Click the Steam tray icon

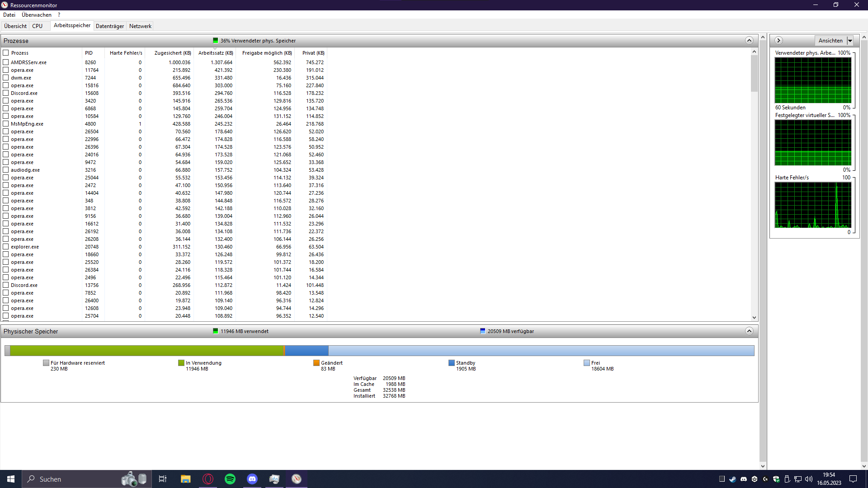click(733, 479)
